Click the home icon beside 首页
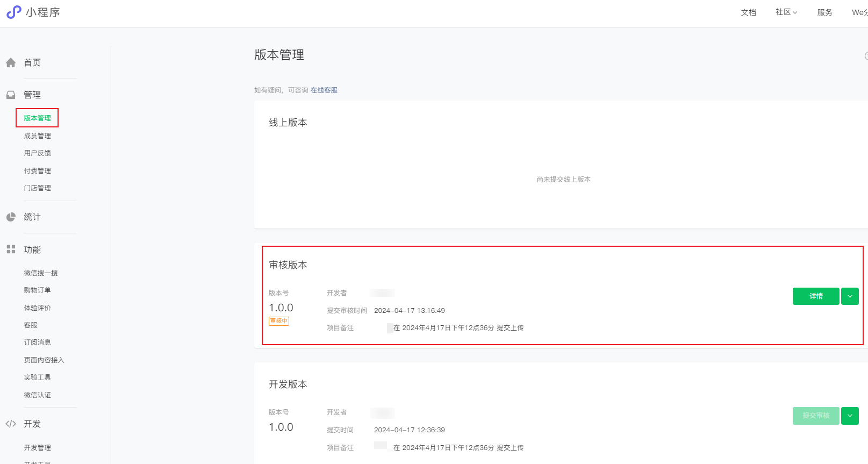Viewport: 868px width, 464px height. [x=11, y=63]
